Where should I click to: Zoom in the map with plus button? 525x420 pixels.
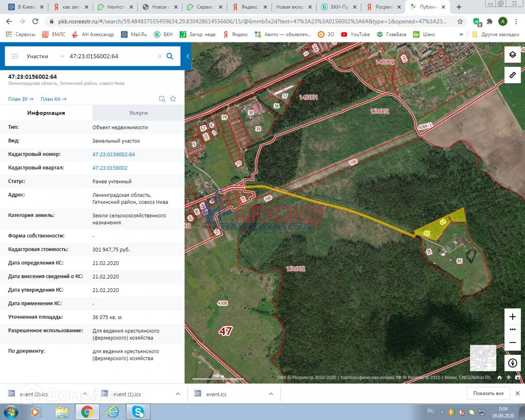point(513,316)
